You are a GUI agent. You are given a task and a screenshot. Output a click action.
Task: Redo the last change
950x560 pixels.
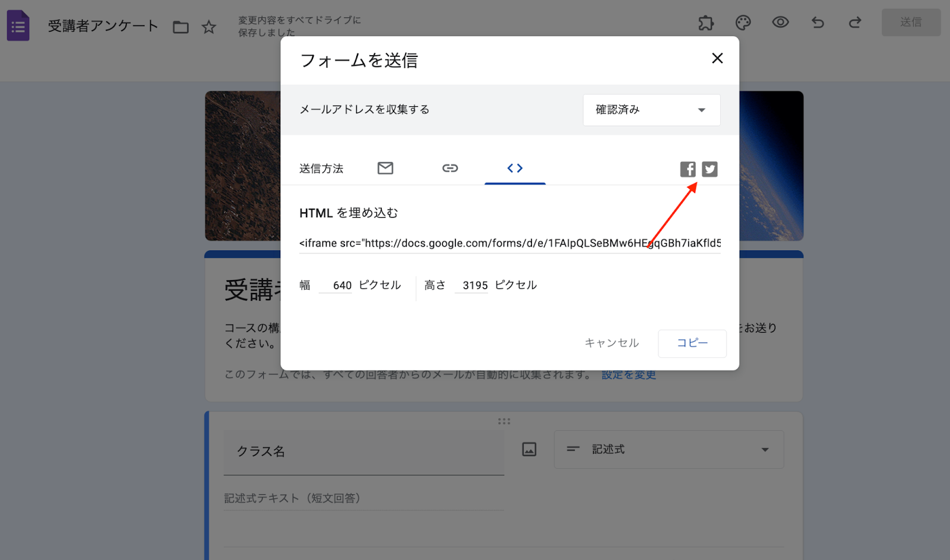pyautogui.click(x=855, y=23)
